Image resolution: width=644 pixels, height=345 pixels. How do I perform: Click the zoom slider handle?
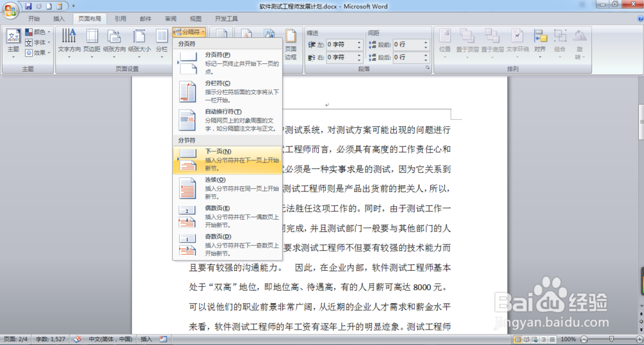pos(612,339)
